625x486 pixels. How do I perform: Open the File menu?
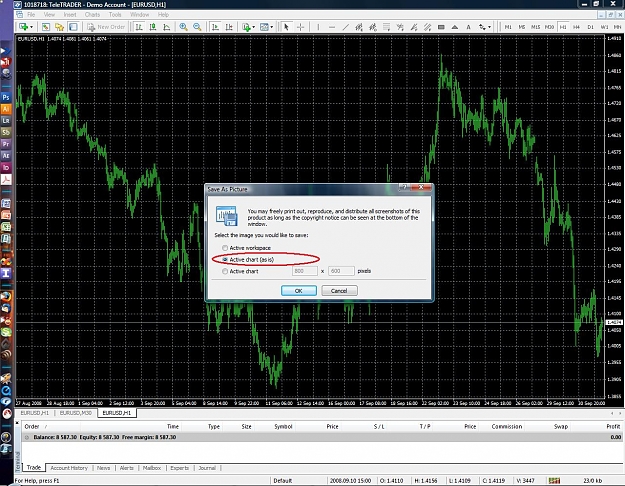pos(31,15)
